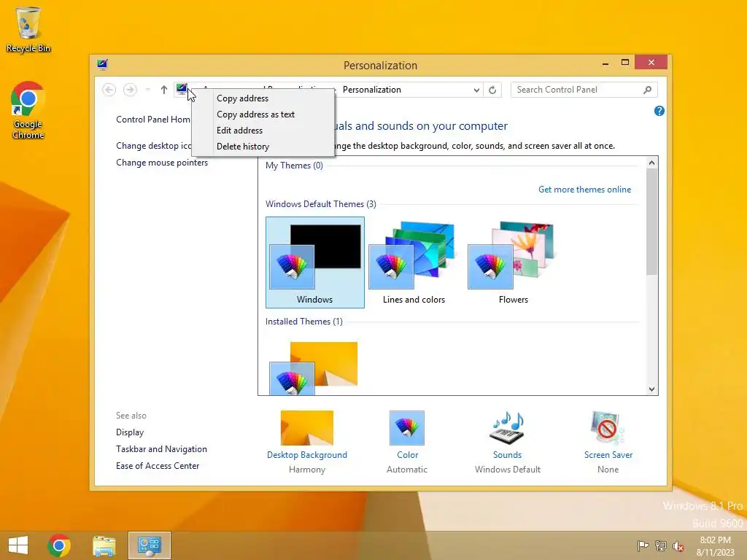
Task: Open Change mouse pointers link
Action: pyautogui.click(x=162, y=163)
